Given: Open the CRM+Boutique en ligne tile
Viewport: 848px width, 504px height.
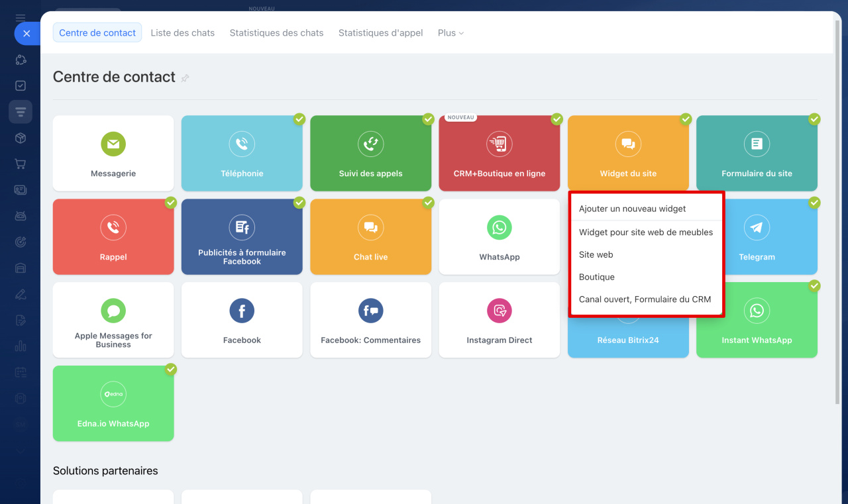Looking at the screenshot, I should (500, 154).
